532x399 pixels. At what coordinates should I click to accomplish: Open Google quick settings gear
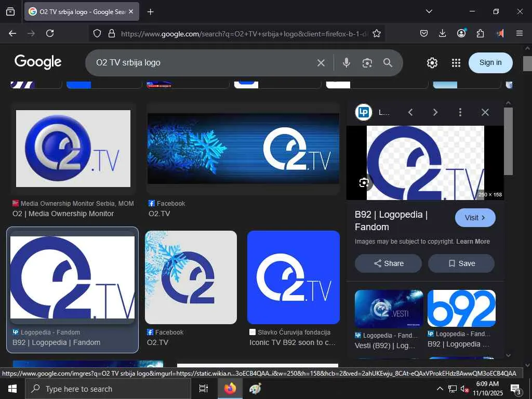[432, 63]
